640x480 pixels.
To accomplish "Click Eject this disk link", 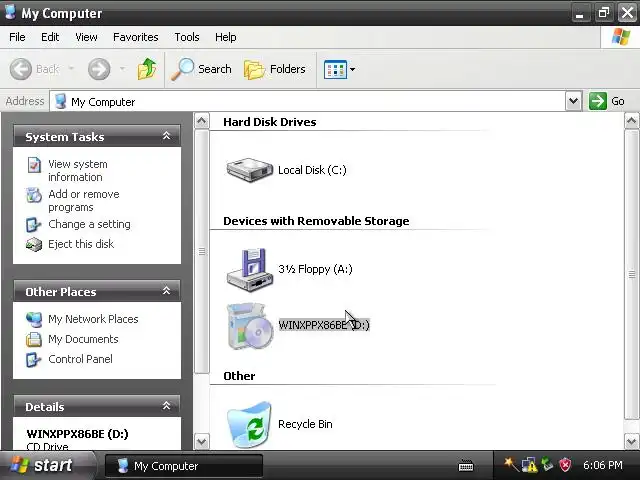I will tap(81, 244).
